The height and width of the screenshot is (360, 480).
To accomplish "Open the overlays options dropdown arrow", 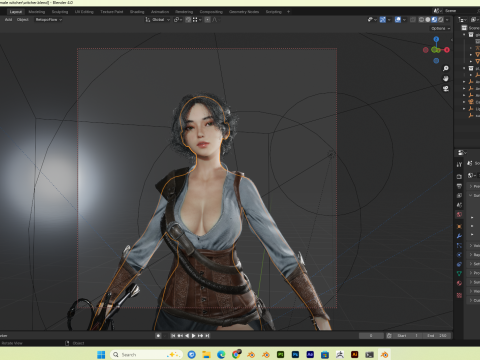I will 404,20.
